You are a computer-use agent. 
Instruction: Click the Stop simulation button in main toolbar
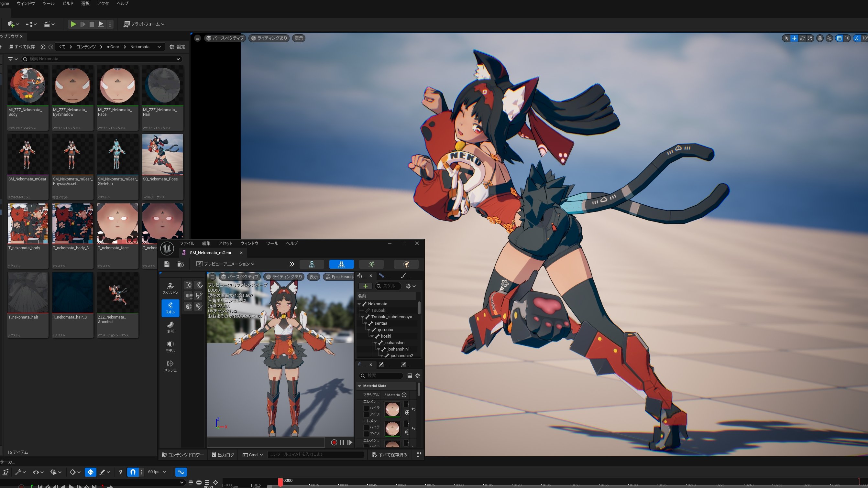[x=92, y=24]
